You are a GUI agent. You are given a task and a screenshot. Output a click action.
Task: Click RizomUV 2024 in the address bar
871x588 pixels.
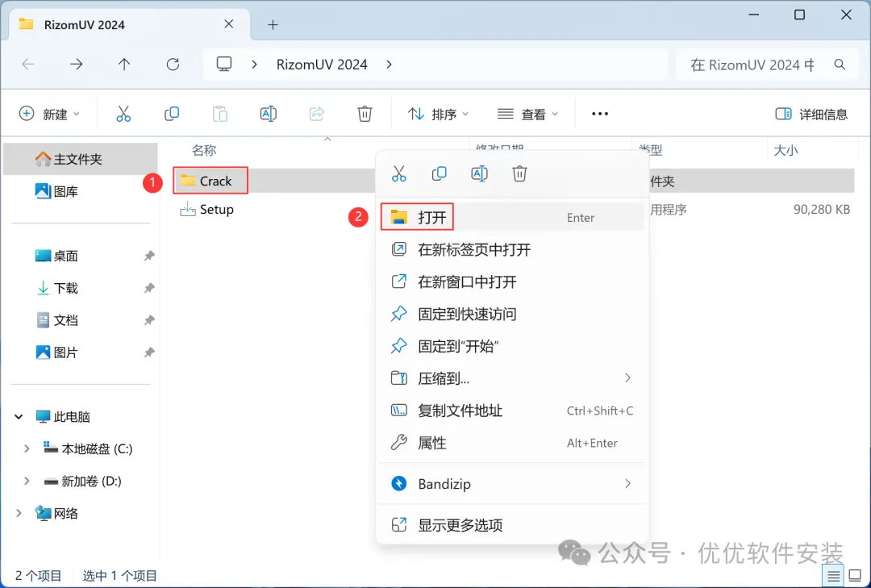click(322, 65)
